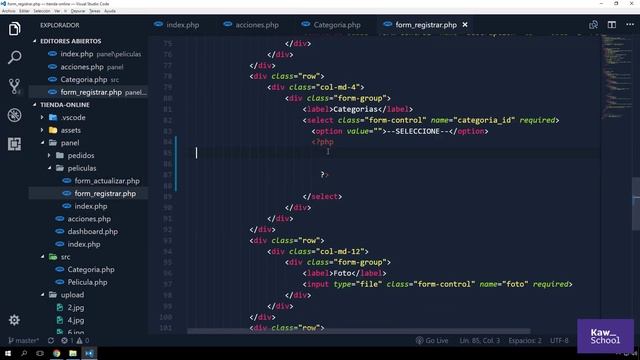Close the form_registrar.php tab
The height and width of the screenshot is (360, 640).
[x=465, y=25]
